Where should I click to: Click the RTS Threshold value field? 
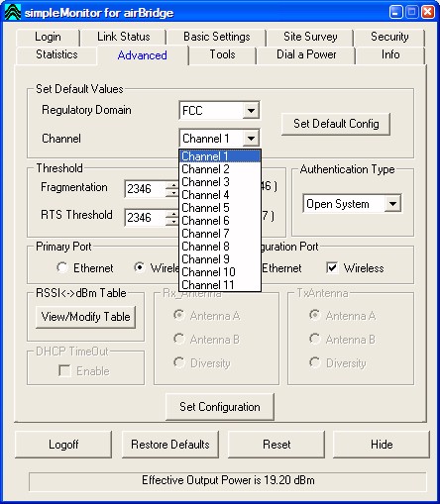(145, 217)
